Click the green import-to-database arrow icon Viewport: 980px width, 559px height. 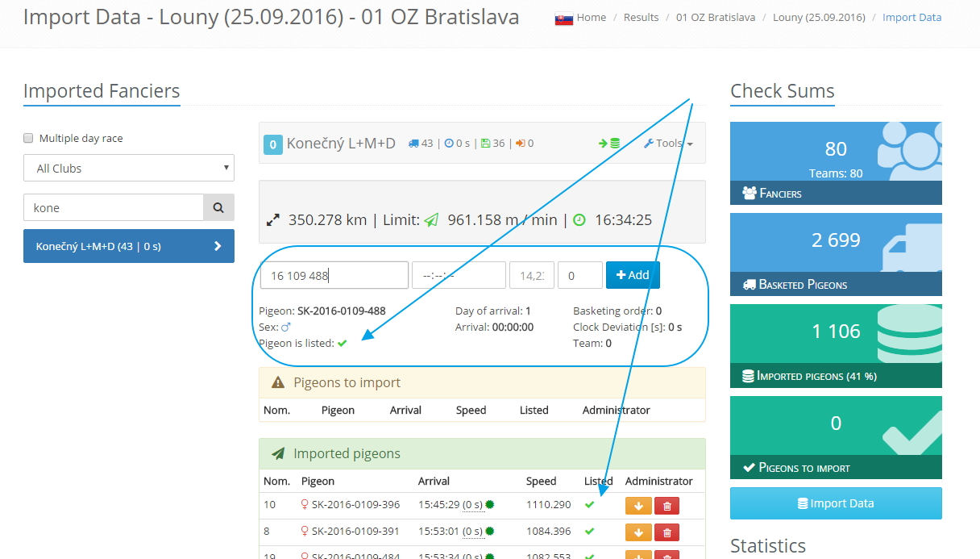(x=608, y=144)
